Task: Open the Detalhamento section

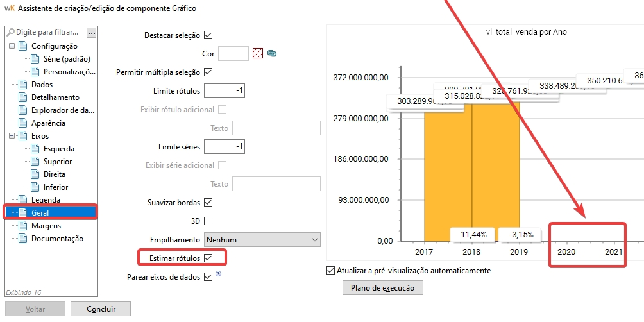Action: [x=55, y=97]
